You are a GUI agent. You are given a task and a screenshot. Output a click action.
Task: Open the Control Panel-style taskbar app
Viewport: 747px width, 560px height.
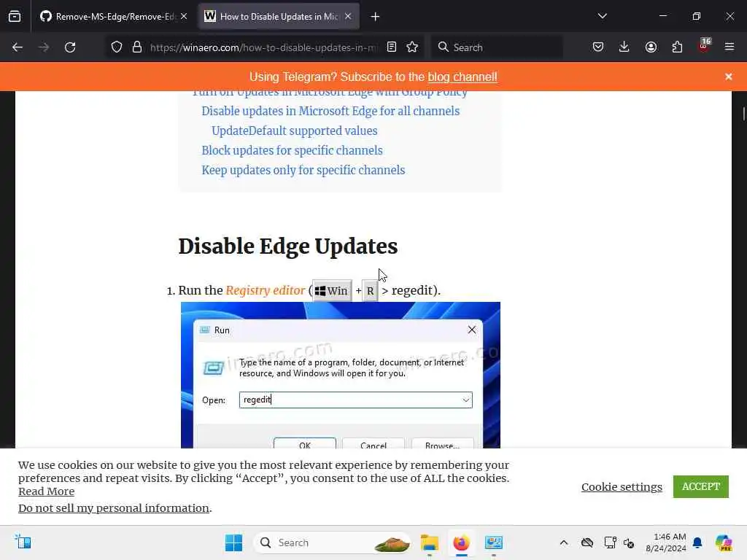494,542
